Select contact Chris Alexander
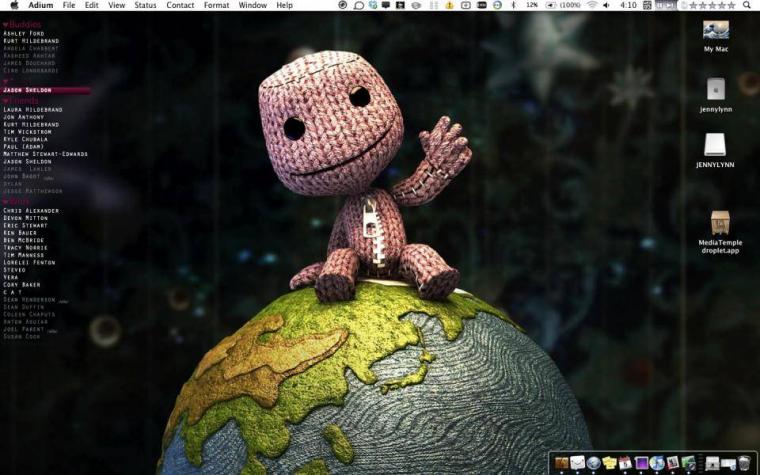The height and width of the screenshot is (475, 760). click(x=31, y=211)
